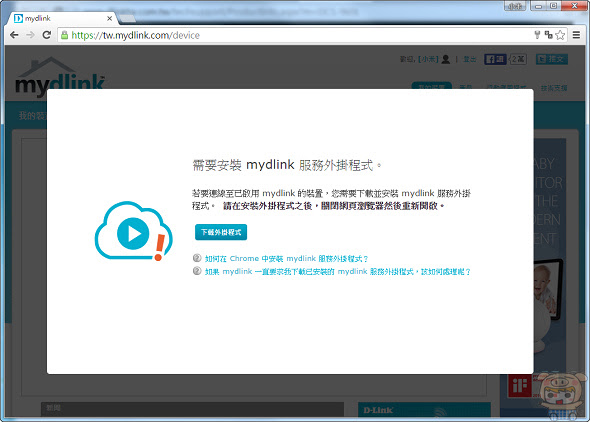Open the Chrome hamburger menu

tap(576, 35)
